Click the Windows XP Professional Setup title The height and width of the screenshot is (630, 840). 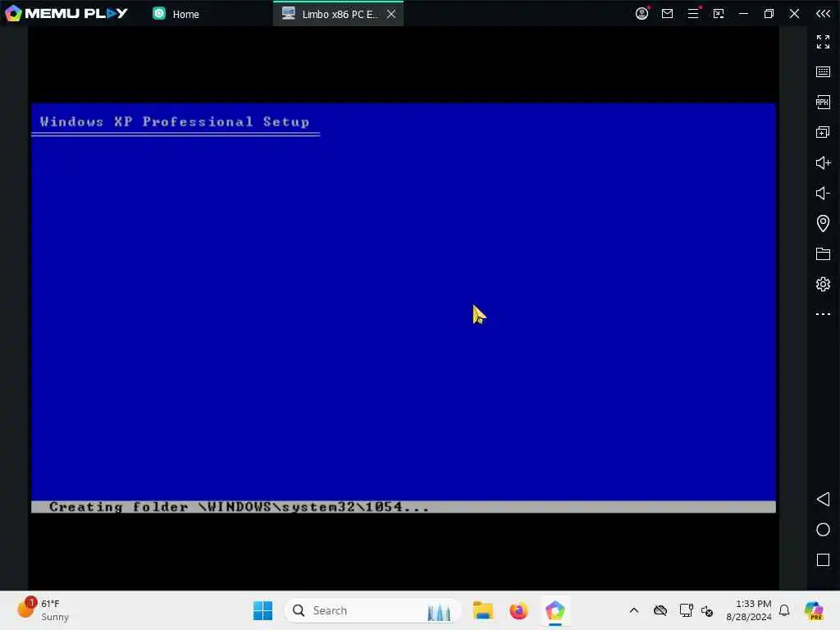(x=175, y=121)
